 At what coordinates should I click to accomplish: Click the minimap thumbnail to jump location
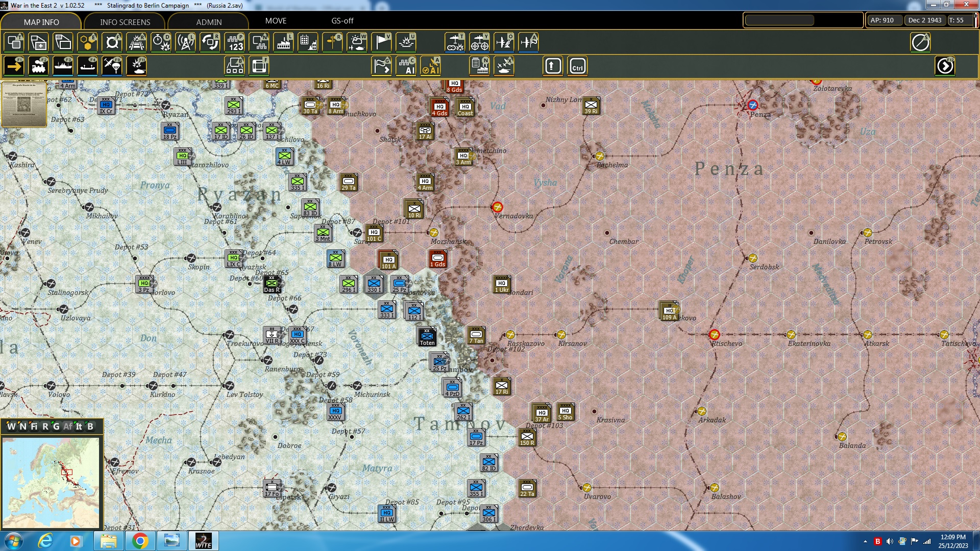tap(51, 482)
